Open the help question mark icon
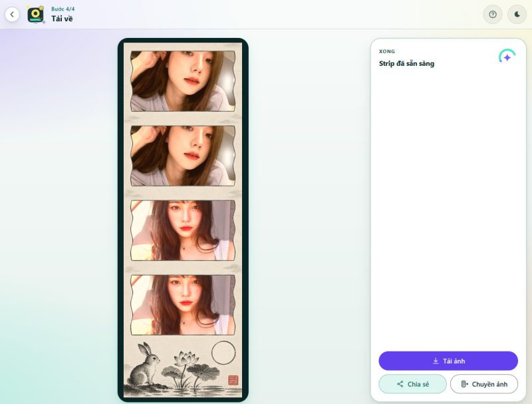The image size is (532, 404). click(493, 14)
